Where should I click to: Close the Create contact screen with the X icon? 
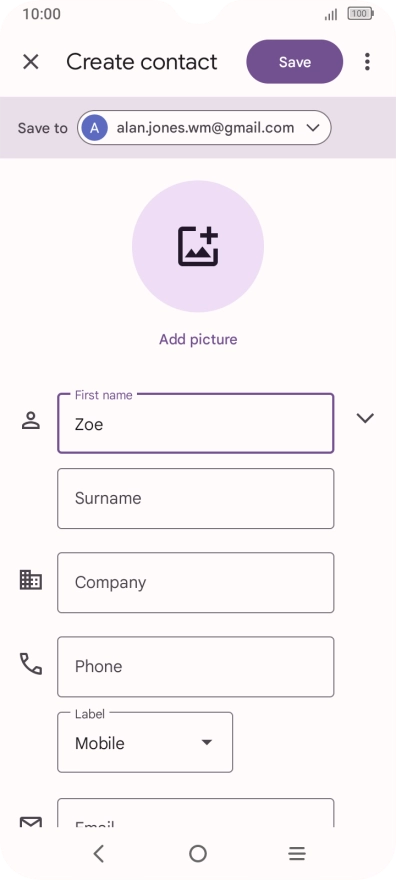click(x=31, y=62)
